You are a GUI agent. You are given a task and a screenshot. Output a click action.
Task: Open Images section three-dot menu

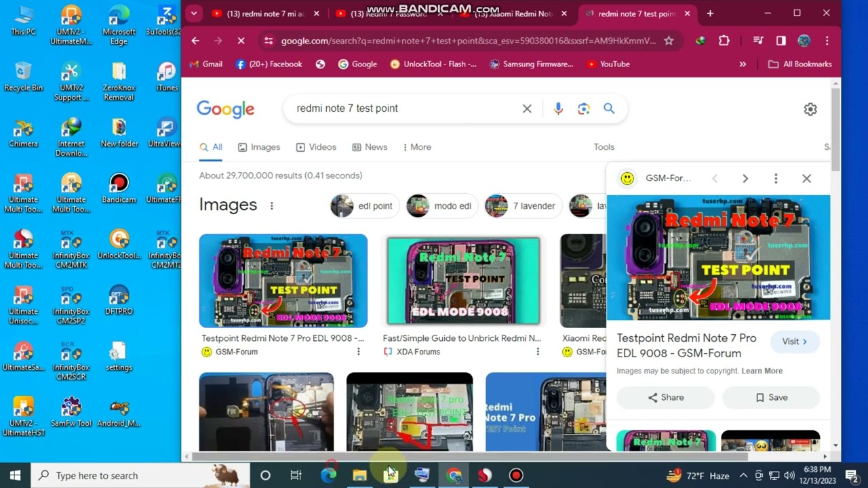272,206
